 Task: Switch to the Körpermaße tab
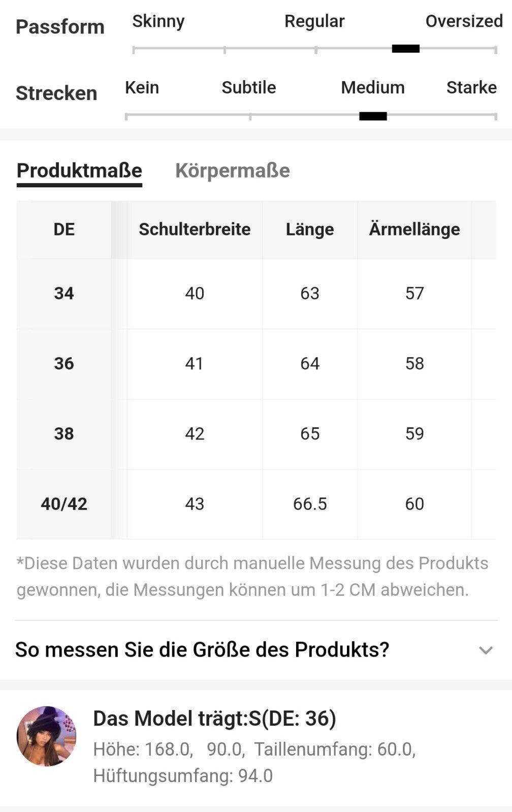[x=232, y=171]
